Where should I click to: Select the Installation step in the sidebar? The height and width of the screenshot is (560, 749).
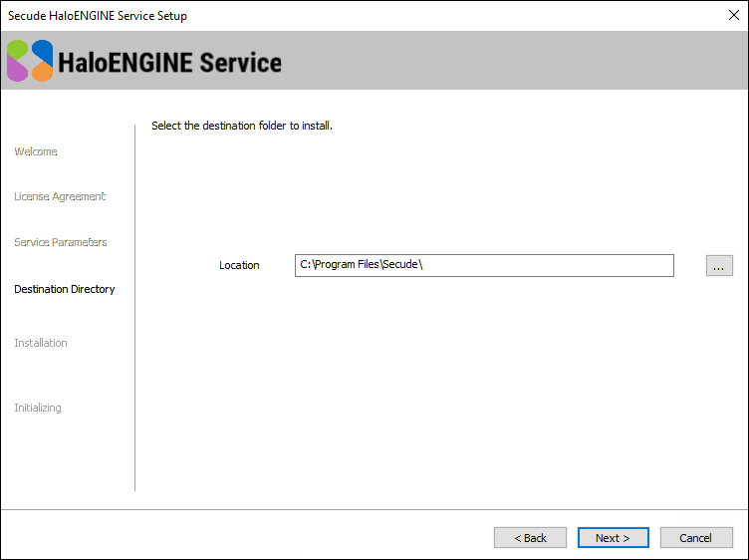click(x=41, y=343)
